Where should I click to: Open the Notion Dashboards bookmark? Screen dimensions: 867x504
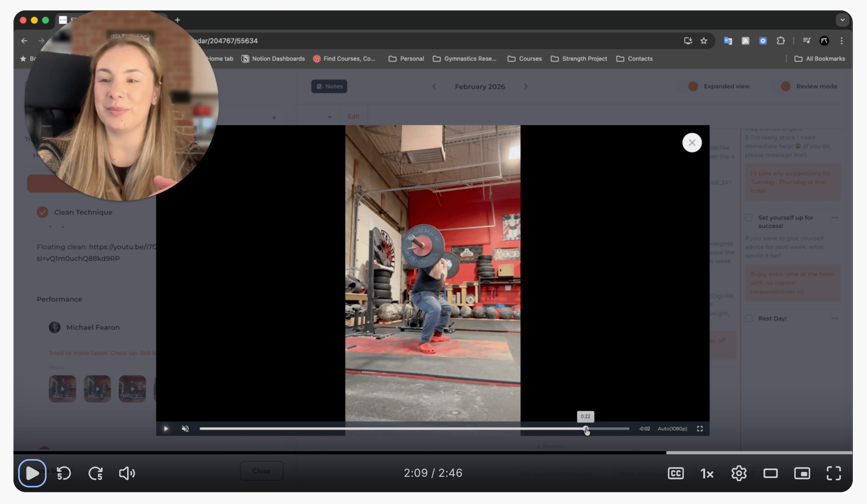pos(273,59)
